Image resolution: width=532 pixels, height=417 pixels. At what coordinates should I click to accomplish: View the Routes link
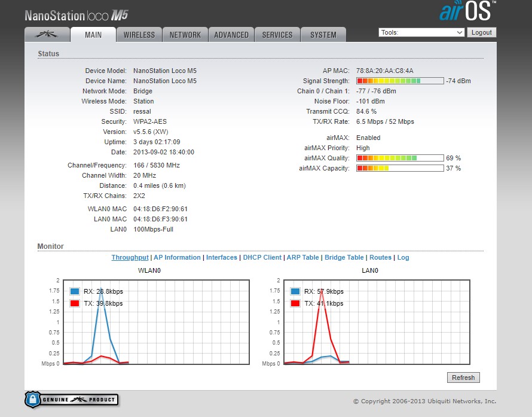(x=380, y=257)
